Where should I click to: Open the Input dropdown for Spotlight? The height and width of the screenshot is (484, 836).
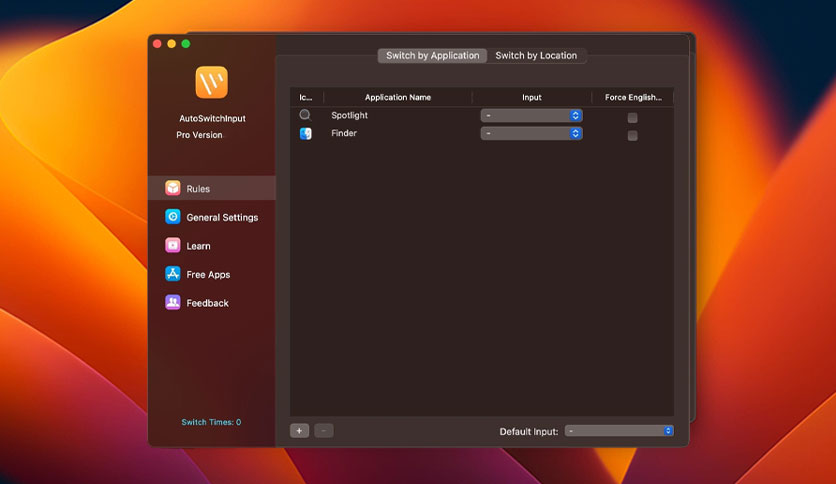pos(532,116)
